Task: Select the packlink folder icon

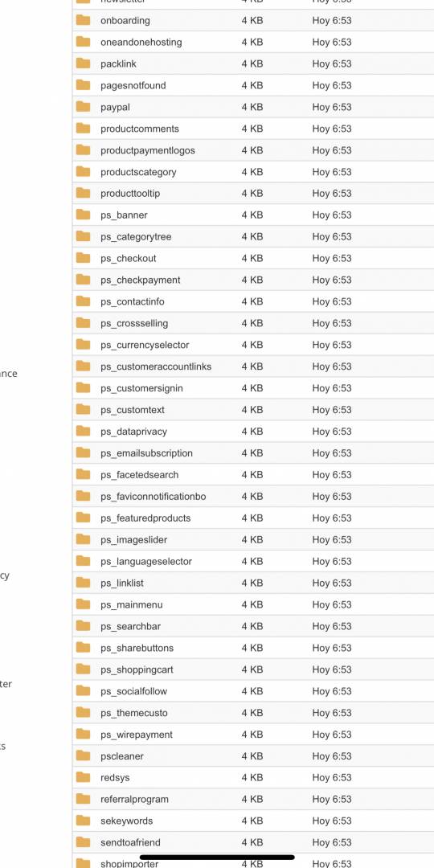Action: [83, 63]
